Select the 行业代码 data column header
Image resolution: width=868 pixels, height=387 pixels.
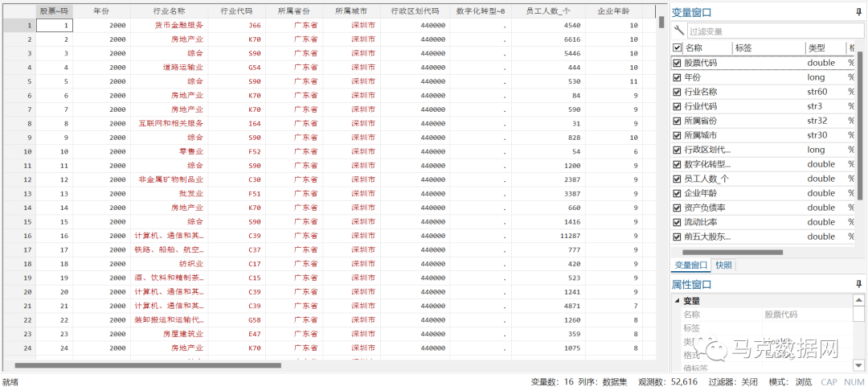pyautogui.click(x=236, y=11)
